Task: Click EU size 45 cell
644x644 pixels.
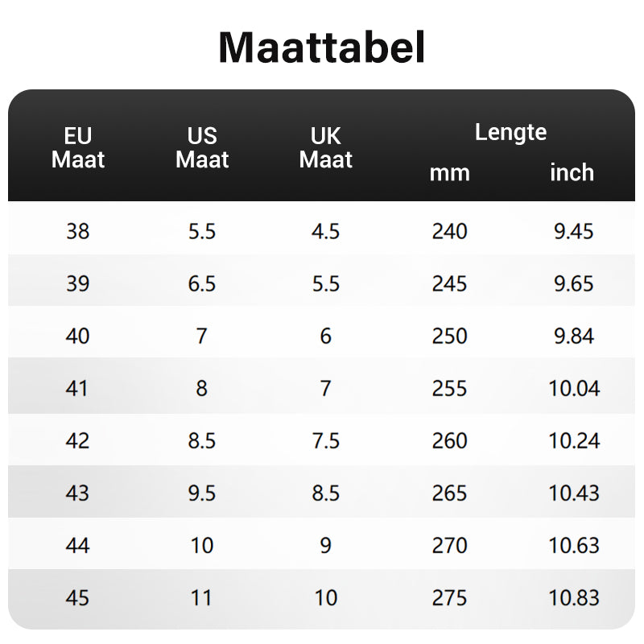Action: pos(78,598)
